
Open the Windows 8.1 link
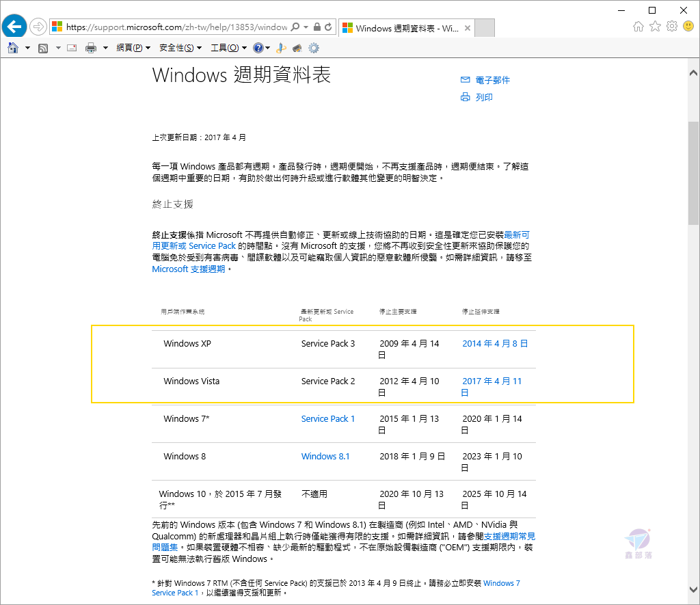pyautogui.click(x=325, y=457)
